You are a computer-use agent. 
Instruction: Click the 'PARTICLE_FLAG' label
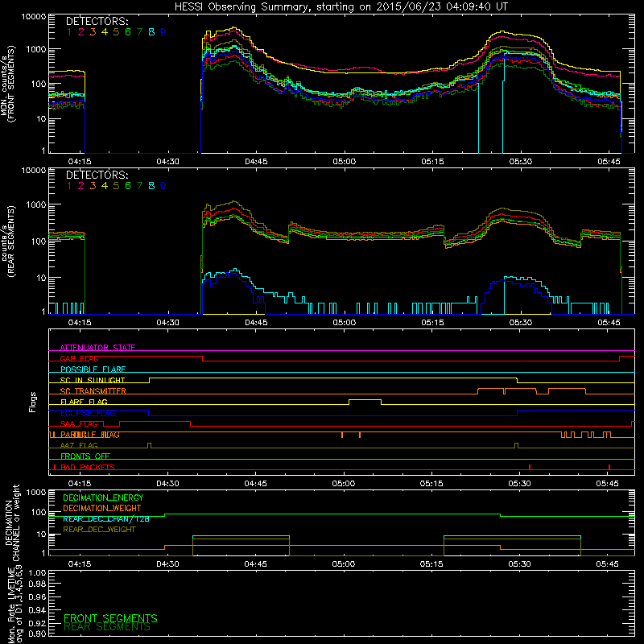[x=90, y=435]
